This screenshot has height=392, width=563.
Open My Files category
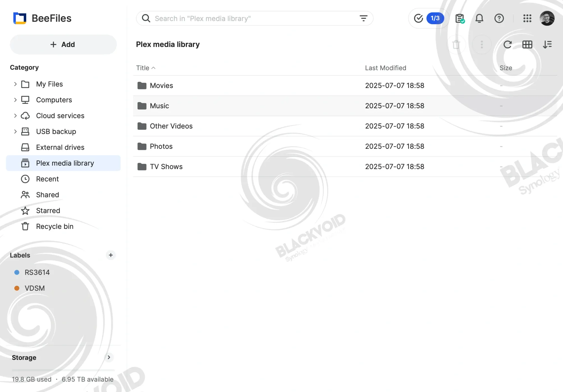pos(63,84)
